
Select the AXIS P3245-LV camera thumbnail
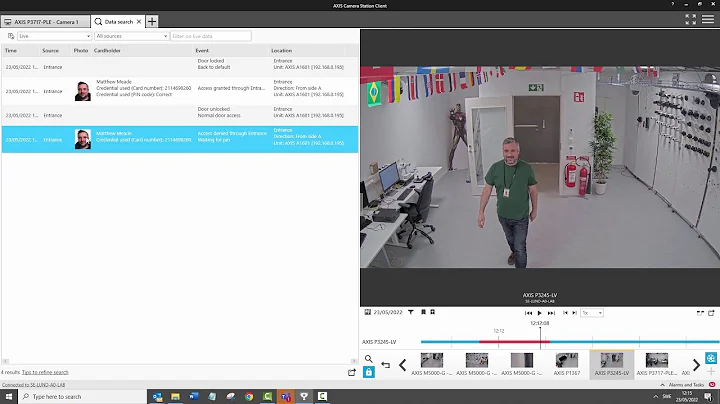[x=612, y=364]
